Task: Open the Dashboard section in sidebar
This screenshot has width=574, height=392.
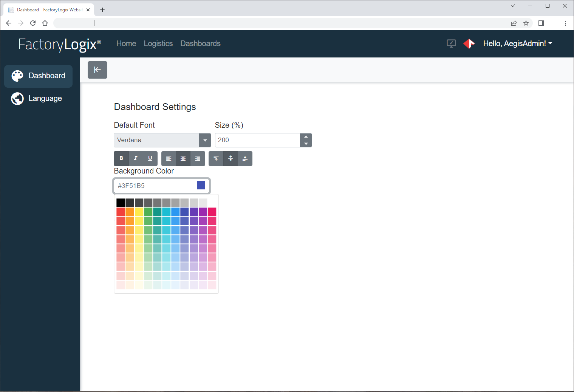Action: 38,76
